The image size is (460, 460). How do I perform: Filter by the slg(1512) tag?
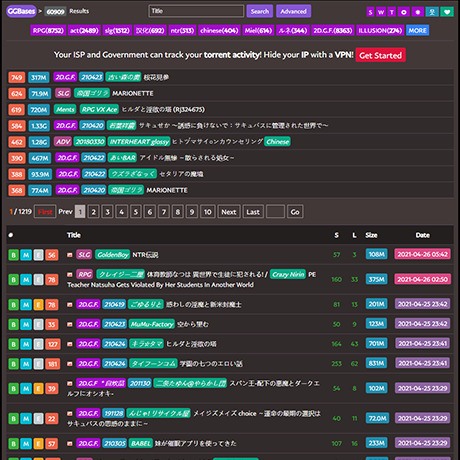pos(117,30)
